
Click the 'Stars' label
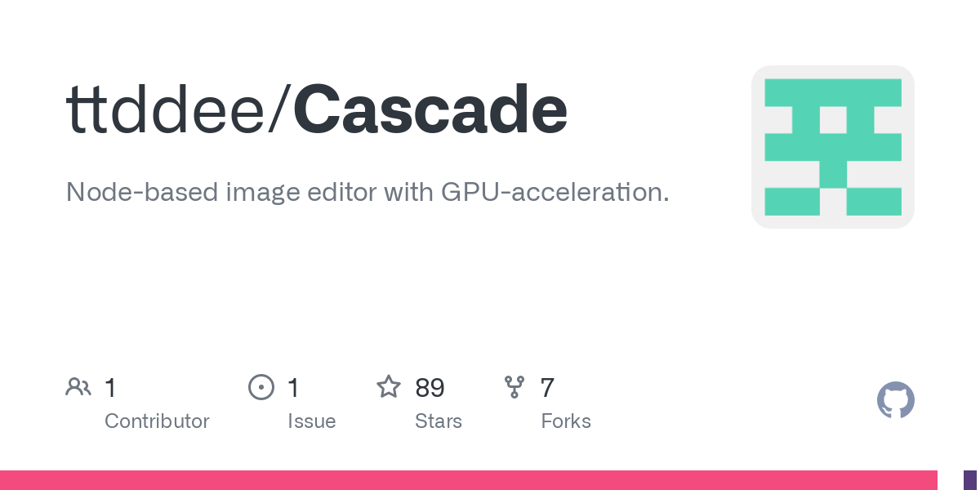coord(439,421)
